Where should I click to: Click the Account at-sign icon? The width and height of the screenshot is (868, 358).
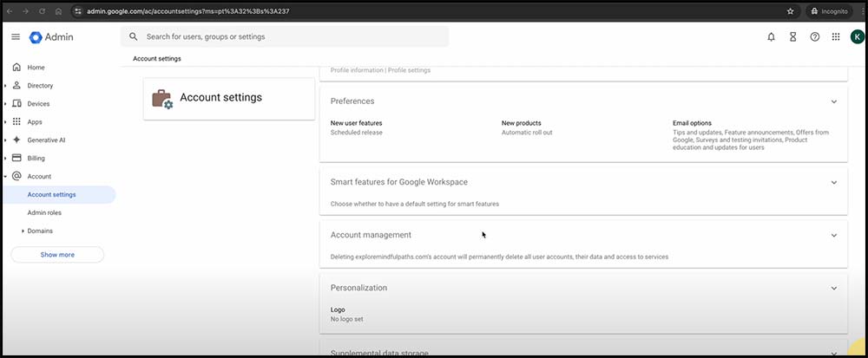16,176
